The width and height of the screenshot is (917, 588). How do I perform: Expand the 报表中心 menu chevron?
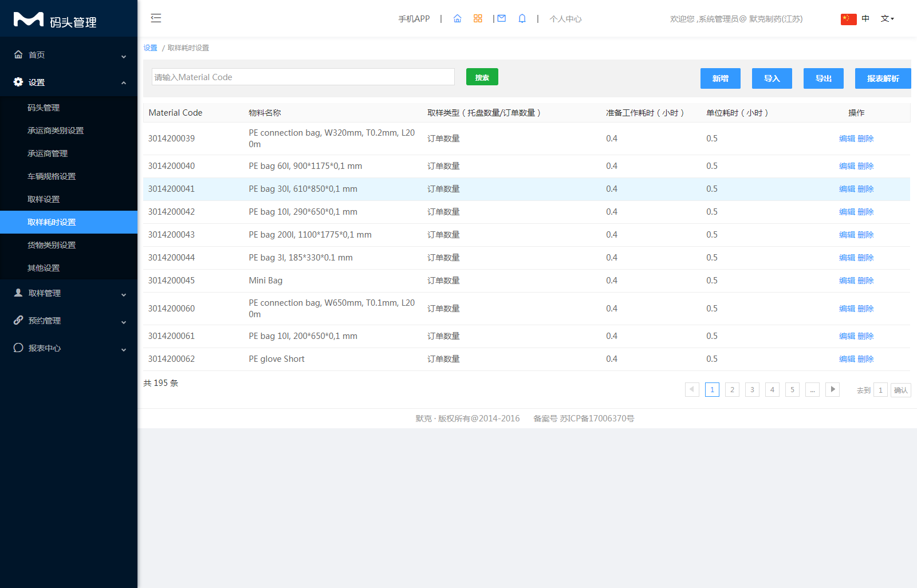pos(124,349)
